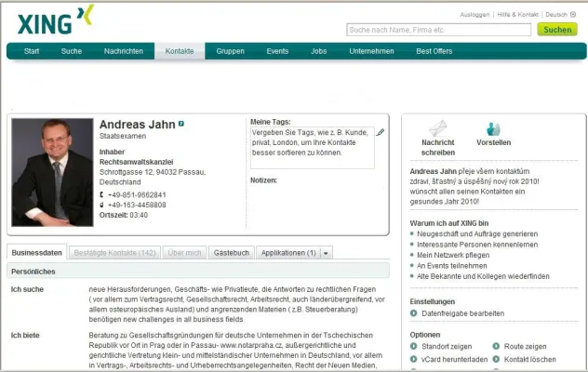Click the green Suchen button
The height and width of the screenshot is (372, 588).
click(x=557, y=30)
